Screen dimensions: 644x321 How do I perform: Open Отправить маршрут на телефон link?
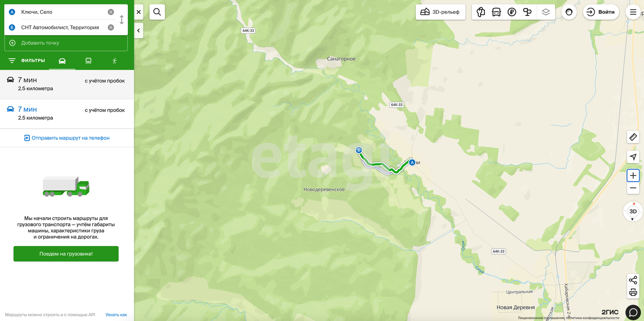point(67,138)
